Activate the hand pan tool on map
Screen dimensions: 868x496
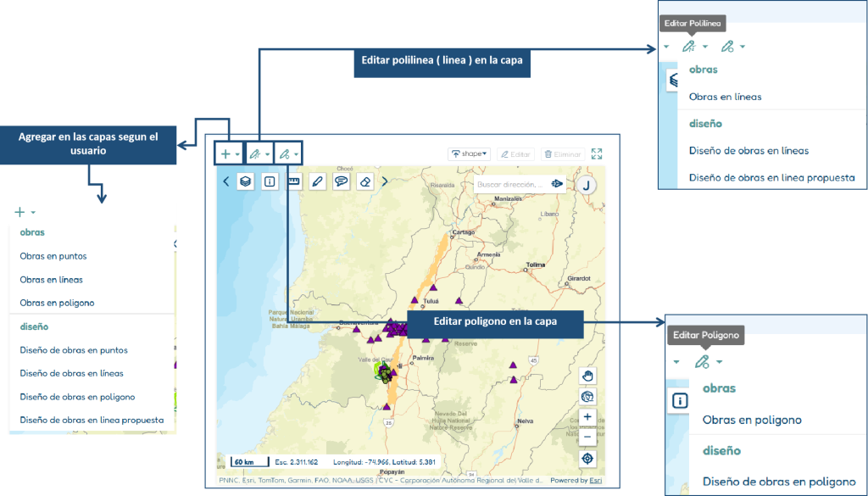coord(588,376)
